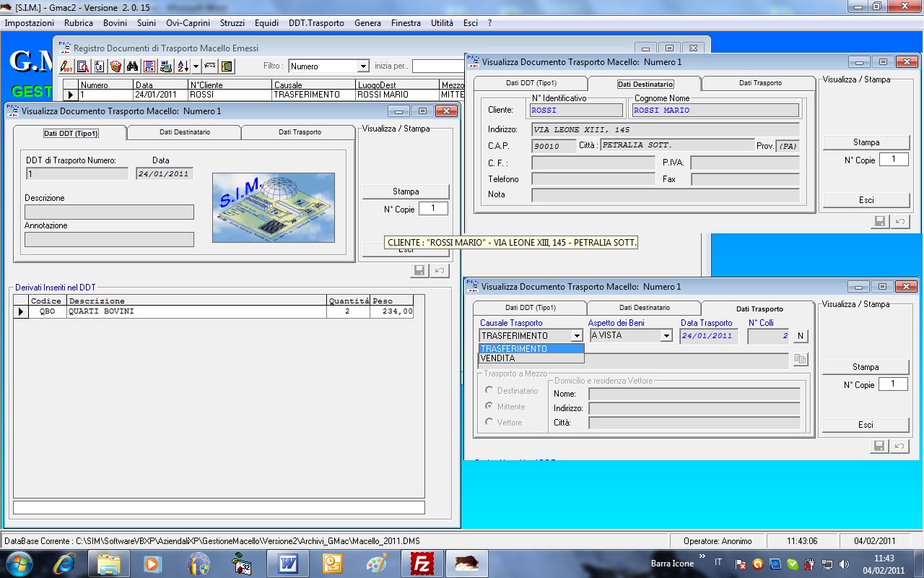
Task: Click the N button next to N° Colli
Action: (x=800, y=336)
